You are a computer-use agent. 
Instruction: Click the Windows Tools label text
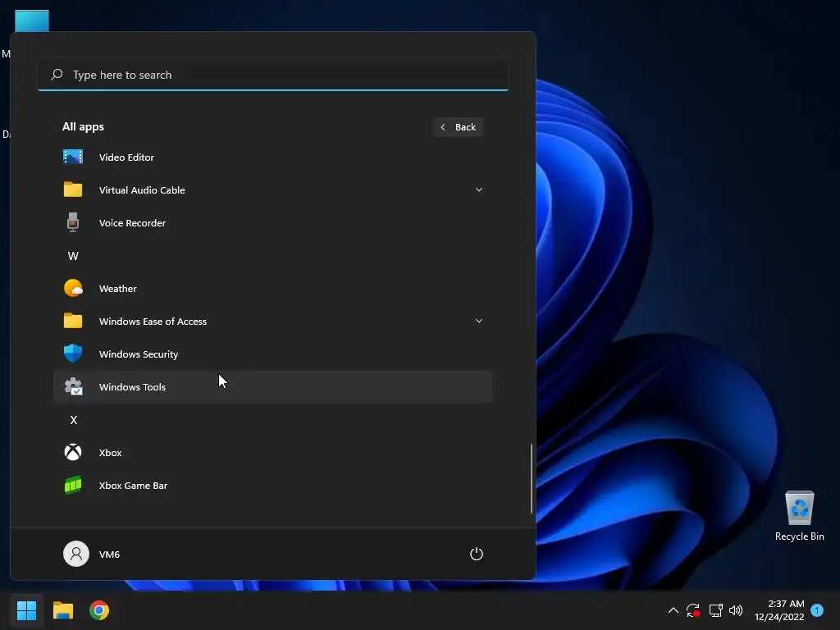coord(132,387)
